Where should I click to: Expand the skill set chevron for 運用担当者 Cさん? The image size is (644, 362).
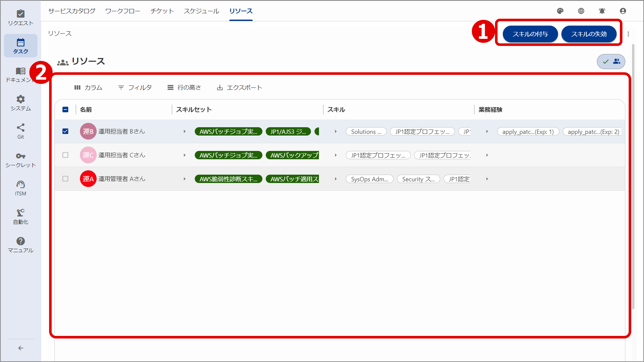click(185, 155)
